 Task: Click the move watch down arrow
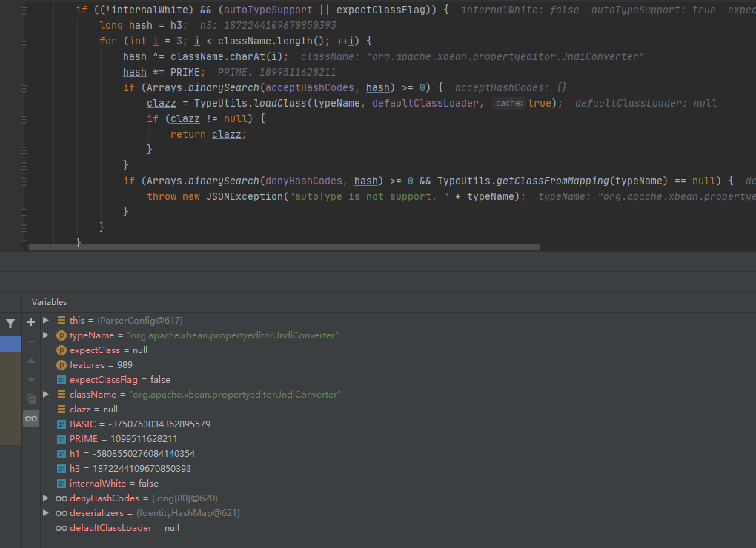pos(31,380)
